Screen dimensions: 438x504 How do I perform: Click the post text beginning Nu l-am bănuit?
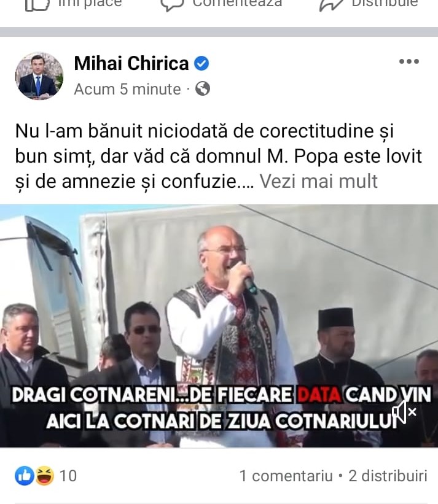[x=219, y=156]
